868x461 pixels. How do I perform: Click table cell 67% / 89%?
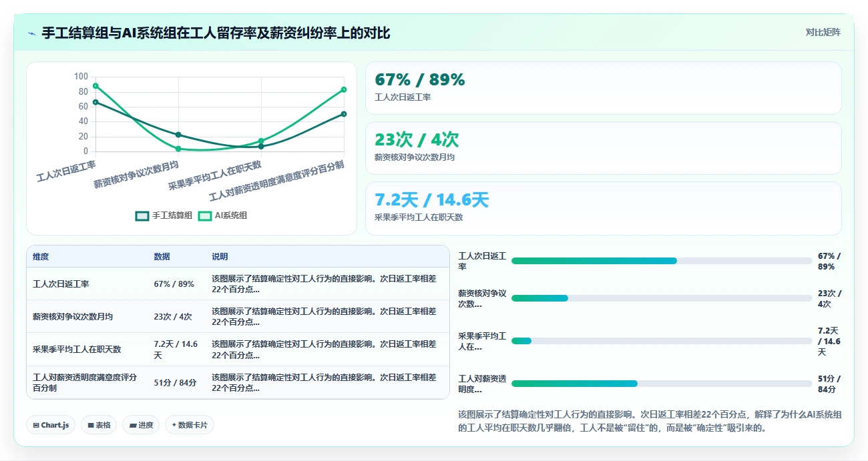coord(174,284)
